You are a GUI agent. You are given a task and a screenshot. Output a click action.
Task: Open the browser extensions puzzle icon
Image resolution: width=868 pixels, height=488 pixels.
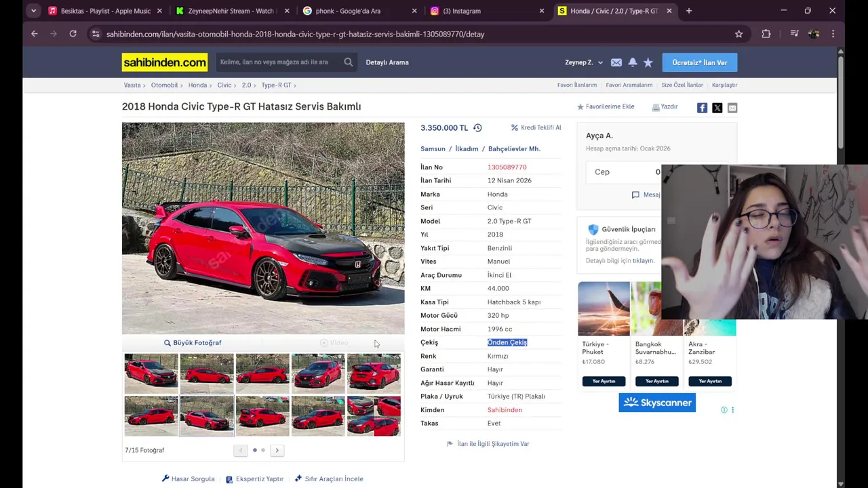click(x=766, y=34)
